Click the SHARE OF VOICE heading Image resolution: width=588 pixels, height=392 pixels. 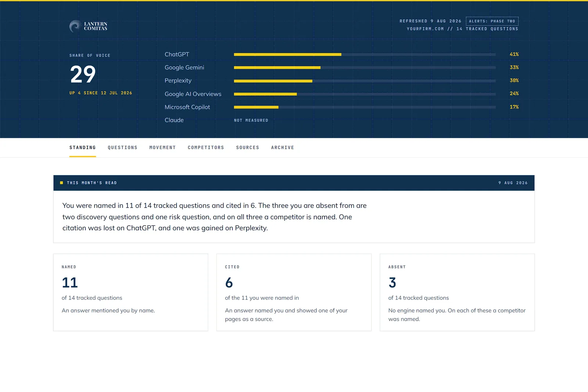[x=90, y=55]
